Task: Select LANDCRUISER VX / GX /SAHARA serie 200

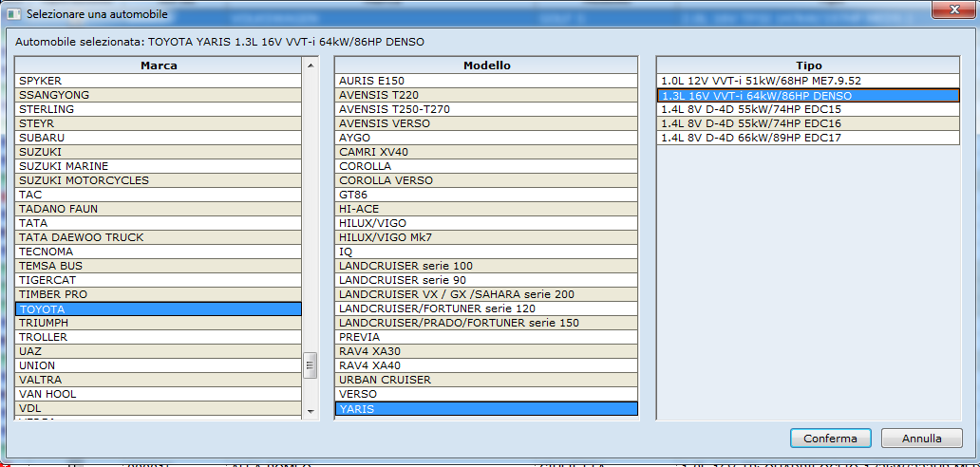Action: coord(486,294)
